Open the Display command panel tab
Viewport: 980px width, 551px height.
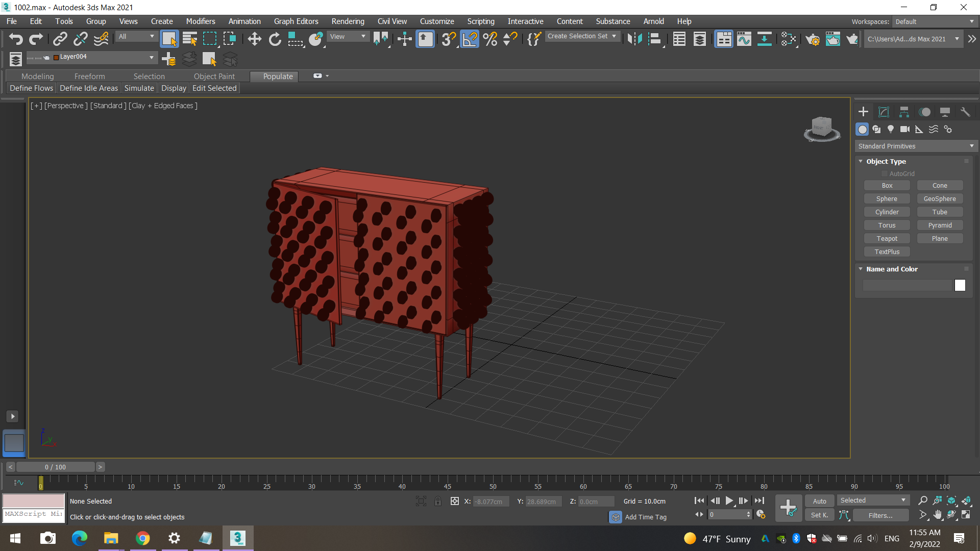click(x=945, y=112)
